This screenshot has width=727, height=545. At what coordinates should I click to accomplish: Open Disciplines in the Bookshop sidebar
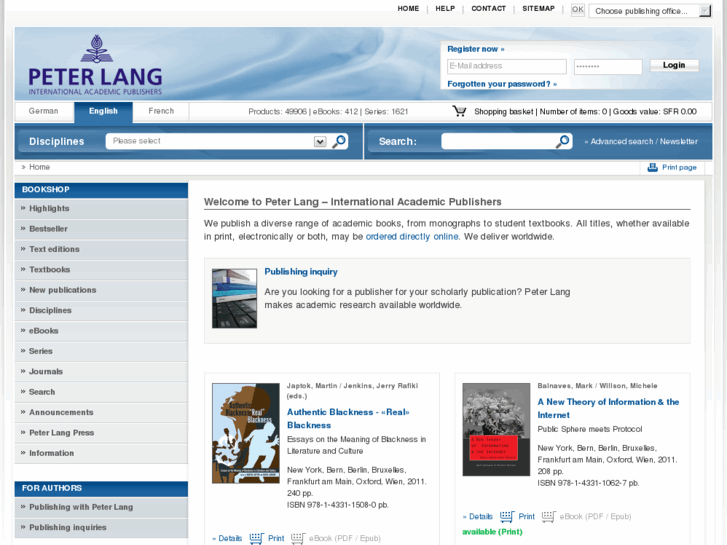pos(101,311)
